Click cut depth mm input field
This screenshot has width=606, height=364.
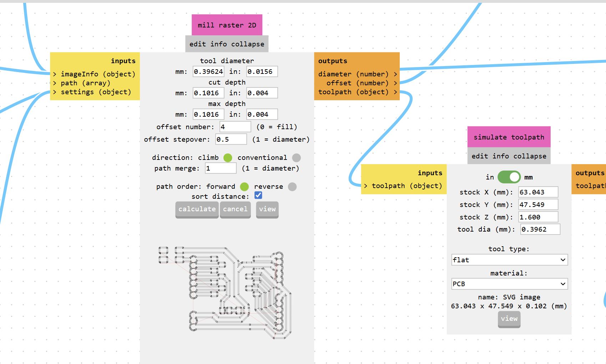pyautogui.click(x=208, y=93)
